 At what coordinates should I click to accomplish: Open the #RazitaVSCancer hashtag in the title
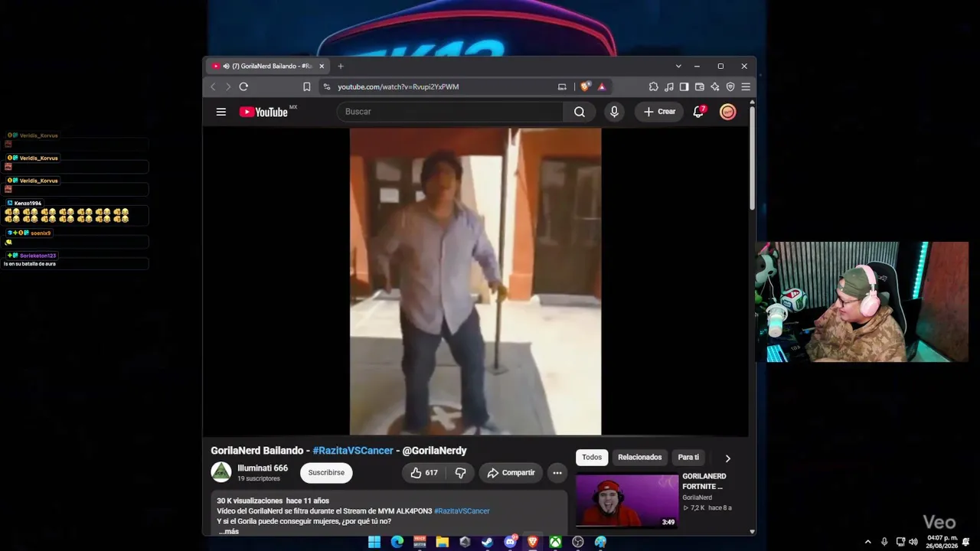(x=353, y=451)
